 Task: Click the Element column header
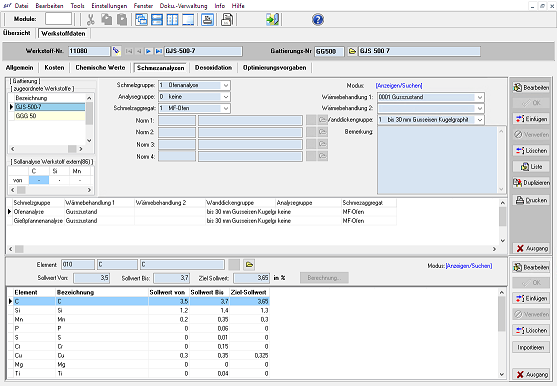(34, 292)
